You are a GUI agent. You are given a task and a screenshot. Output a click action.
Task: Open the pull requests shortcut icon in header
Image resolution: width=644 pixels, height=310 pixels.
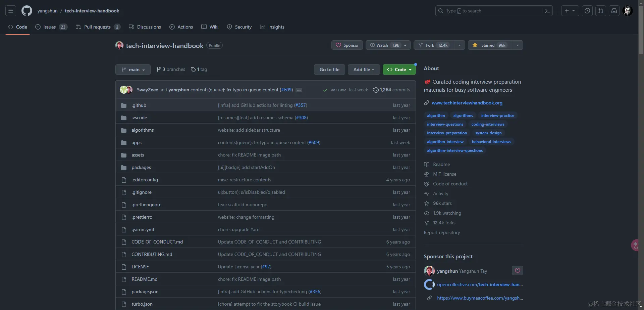[601, 11]
